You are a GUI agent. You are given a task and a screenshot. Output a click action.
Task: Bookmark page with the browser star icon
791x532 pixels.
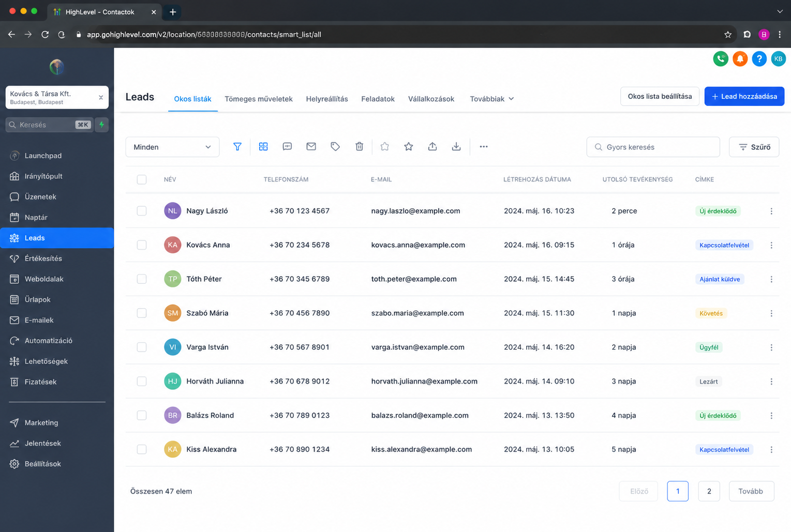click(x=728, y=35)
